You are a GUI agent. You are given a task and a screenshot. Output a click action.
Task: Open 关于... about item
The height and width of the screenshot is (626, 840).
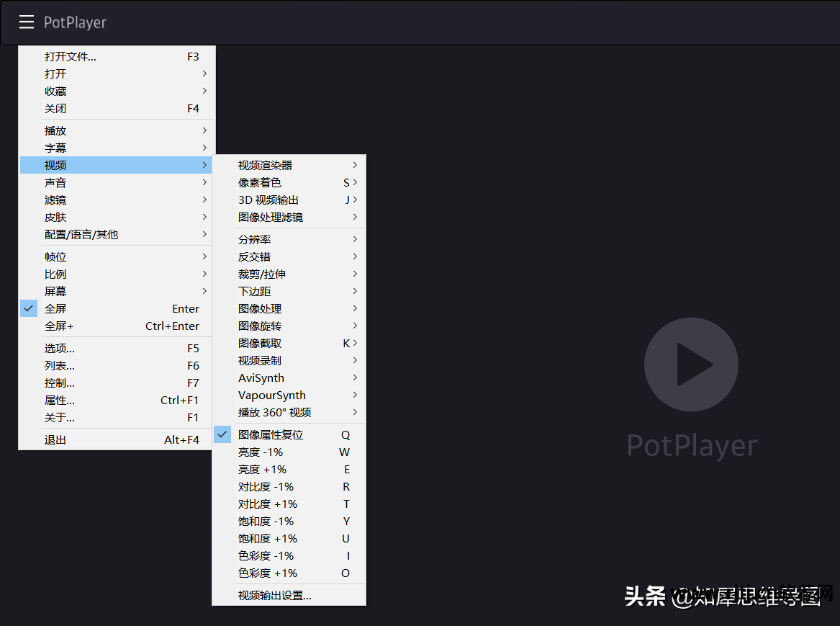tap(117, 418)
